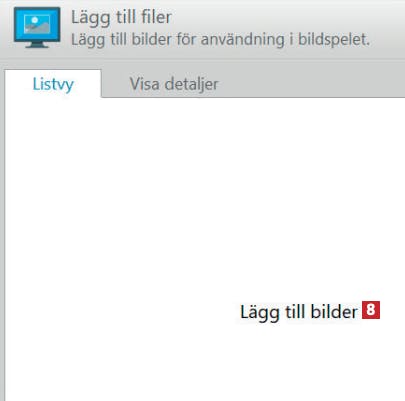Click the subtitle about användning i bildspelet
This screenshot has width=405, height=401.
(x=221, y=40)
